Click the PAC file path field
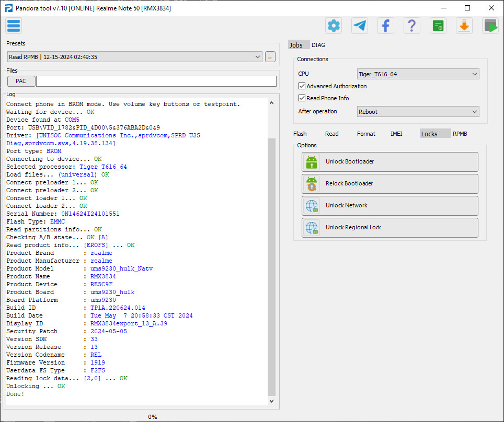This screenshot has width=504, height=422. click(x=156, y=81)
